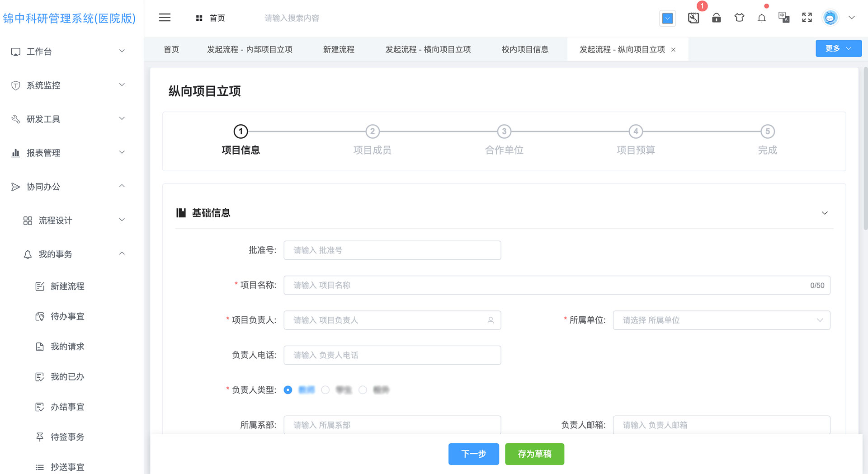
Task: Open the notifications bell
Action: point(762,18)
